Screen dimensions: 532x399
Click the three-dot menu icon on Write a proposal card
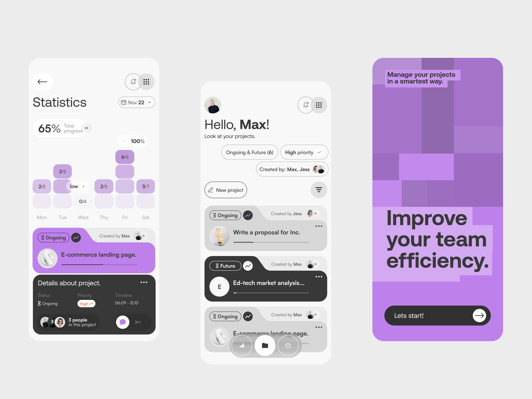[317, 226]
